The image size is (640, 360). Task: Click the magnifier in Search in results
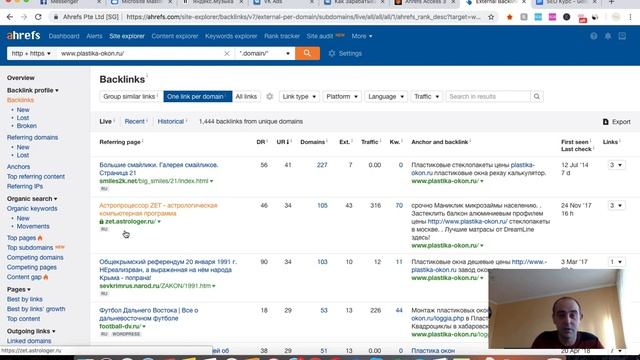pos(536,97)
